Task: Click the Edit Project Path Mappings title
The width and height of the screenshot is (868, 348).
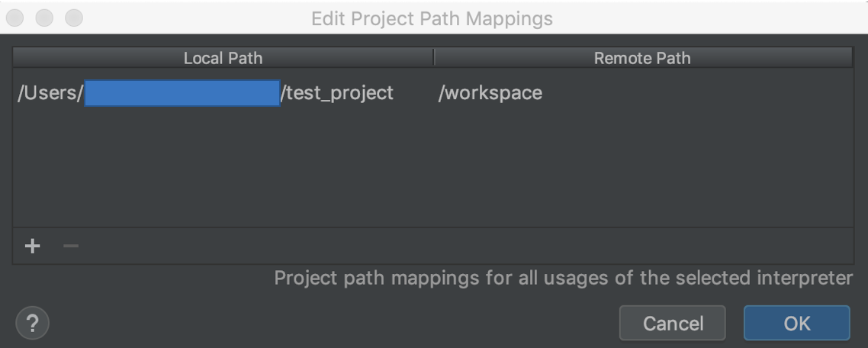Action: pyautogui.click(x=432, y=18)
